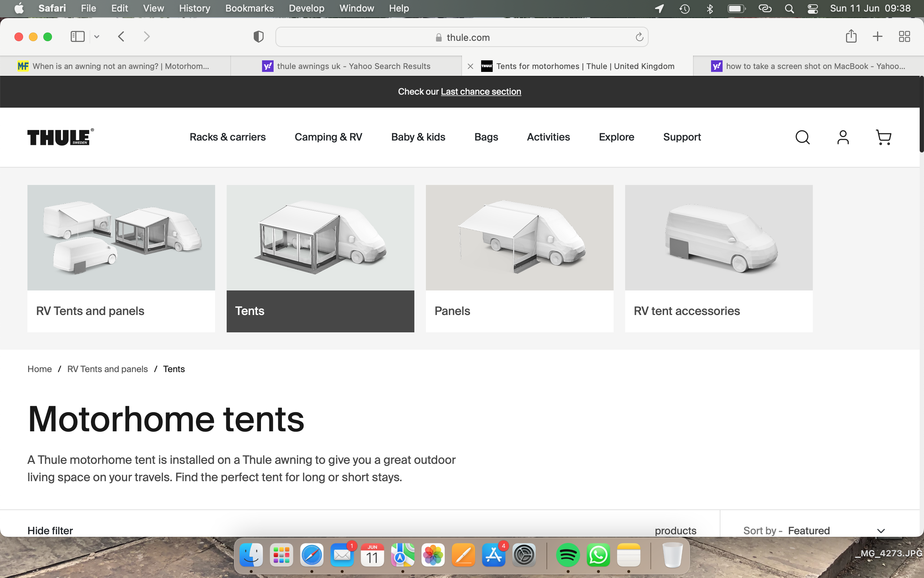Screen dimensions: 924x578
Task: Open Calendar in the Dock
Action: pos(372,555)
